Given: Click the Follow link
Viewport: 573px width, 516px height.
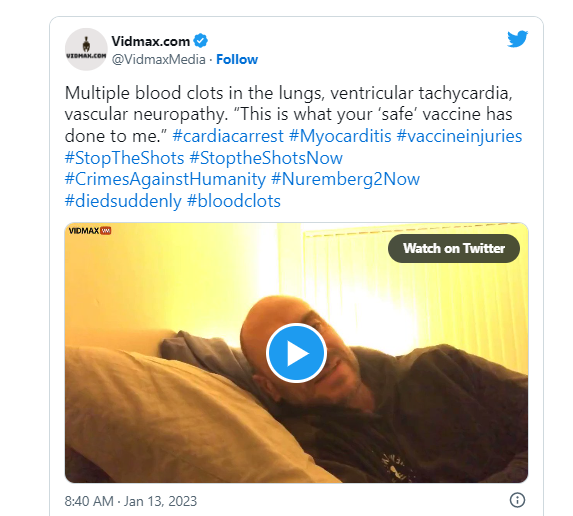Looking at the screenshot, I should (237, 59).
